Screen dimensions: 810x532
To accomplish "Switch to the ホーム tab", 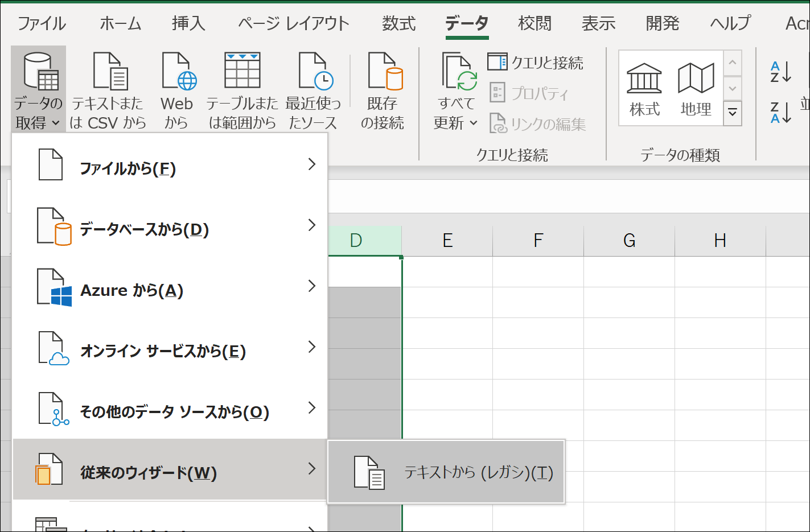I will point(120,23).
